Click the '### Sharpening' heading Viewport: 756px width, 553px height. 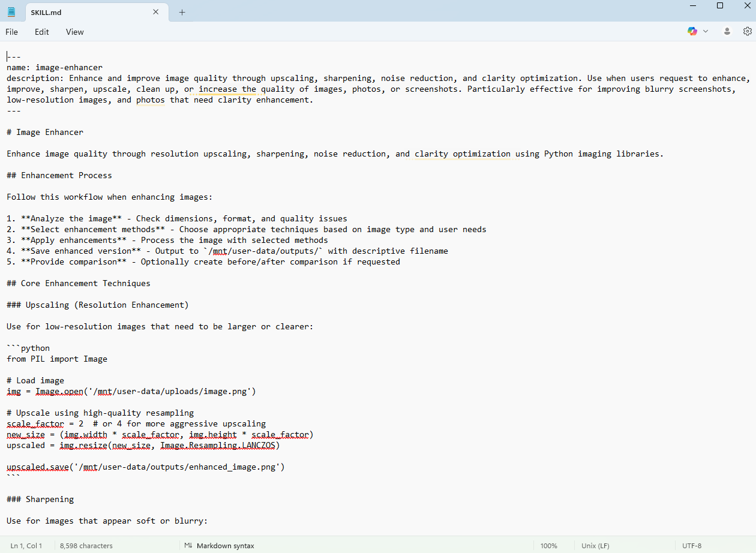[x=40, y=499]
